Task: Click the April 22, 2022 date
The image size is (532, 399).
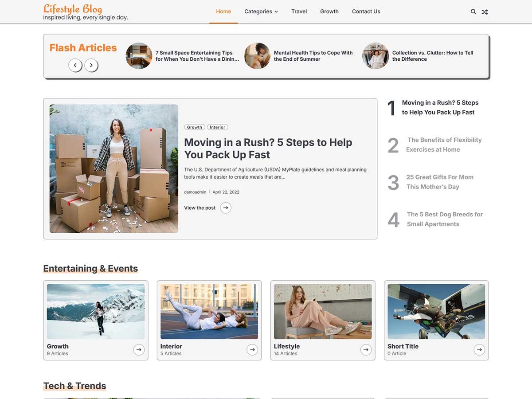Action: 226,192
